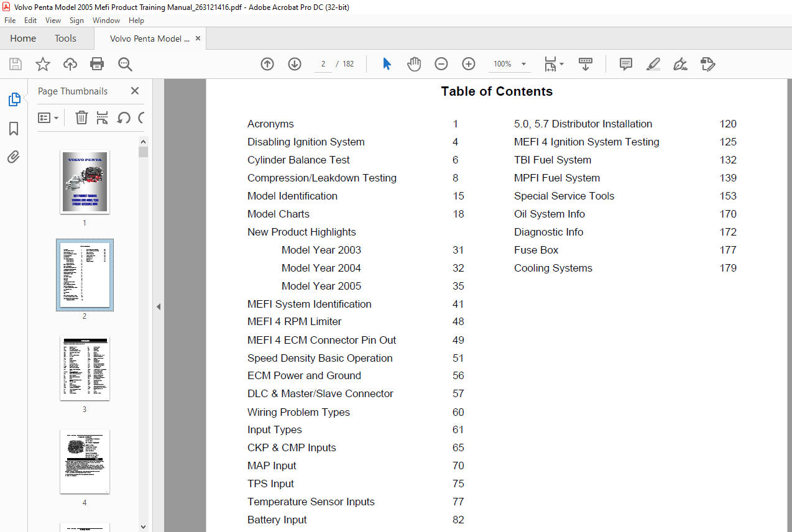Screen dimensions: 792x532
Task: Click 'Speed Density Basic Operation' entry
Action: [x=320, y=358]
